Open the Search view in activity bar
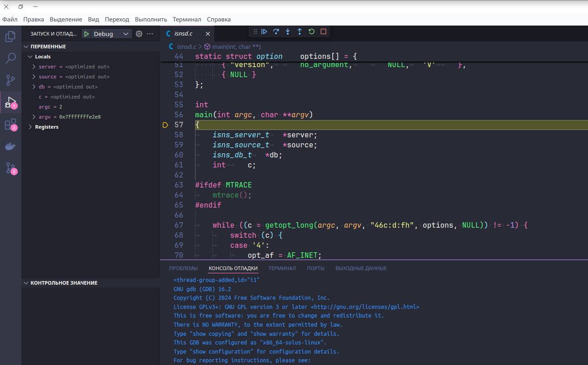Viewport: 588px width, 365px height. (x=10, y=58)
